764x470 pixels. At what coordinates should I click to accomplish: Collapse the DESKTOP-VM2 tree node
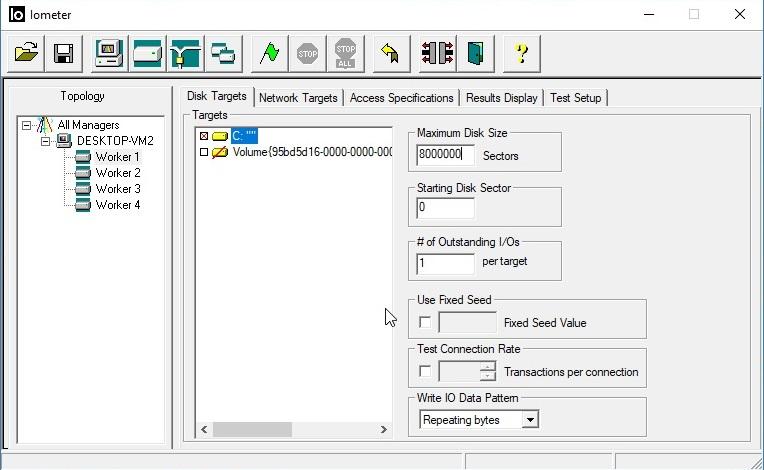(x=45, y=142)
